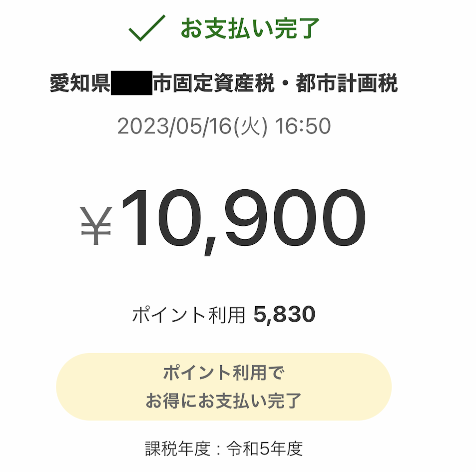Viewport: 476px width, 472px height.
Task: Click the ポイント利用 label
Action: point(188,315)
